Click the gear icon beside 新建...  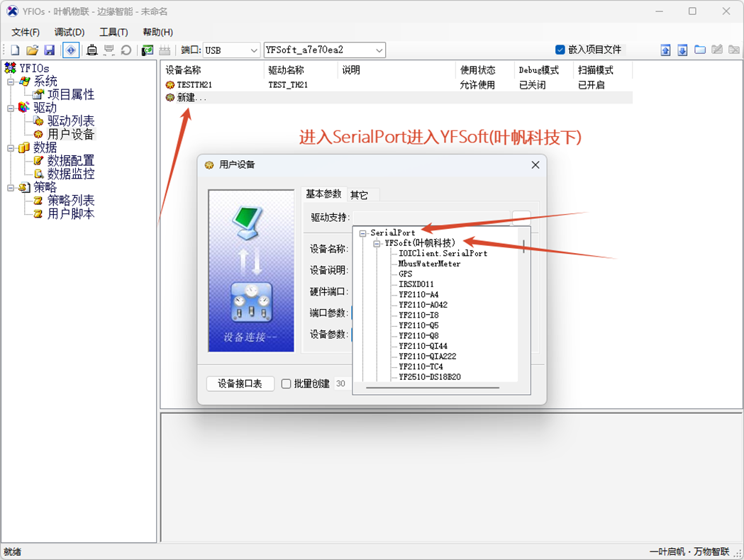[x=170, y=98]
